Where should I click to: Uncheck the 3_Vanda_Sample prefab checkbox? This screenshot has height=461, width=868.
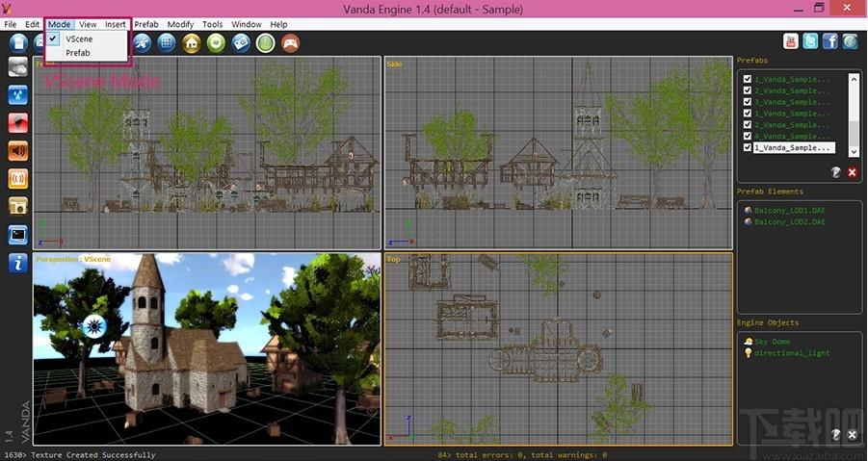[x=748, y=102]
